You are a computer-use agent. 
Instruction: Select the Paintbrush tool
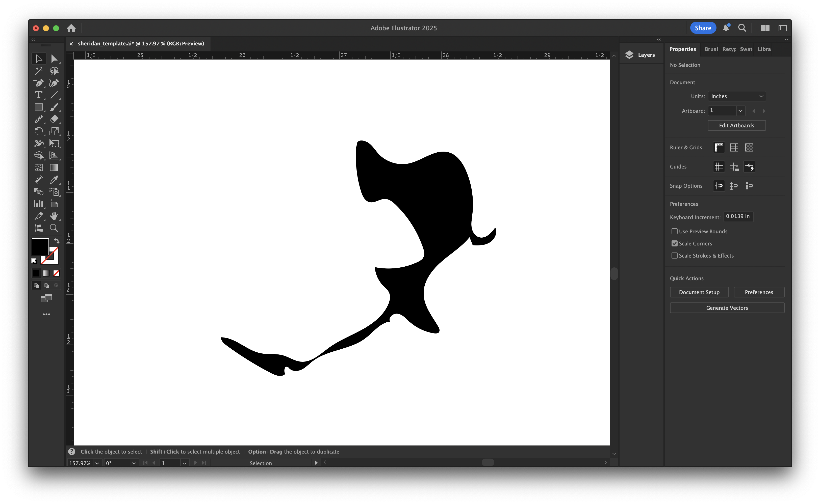[x=54, y=107]
